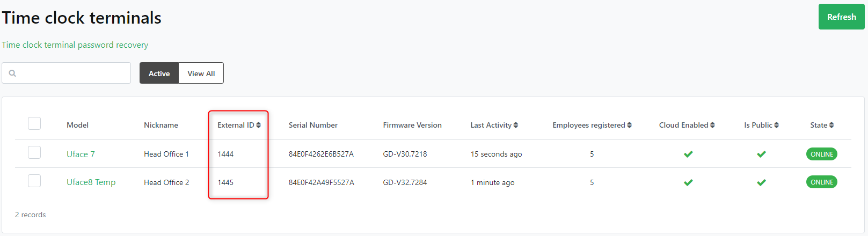Open the Uface 7 terminal link
Viewport: 868px width, 236px height.
point(81,154)
